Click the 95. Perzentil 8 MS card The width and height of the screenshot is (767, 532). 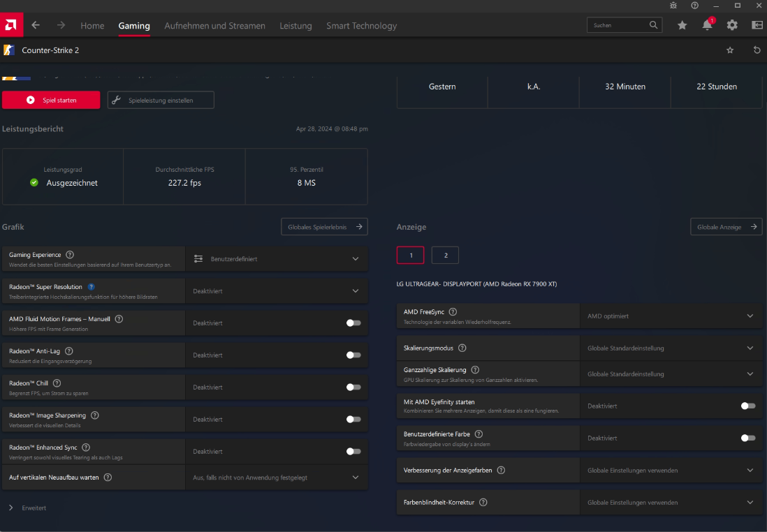click(306, 177)
